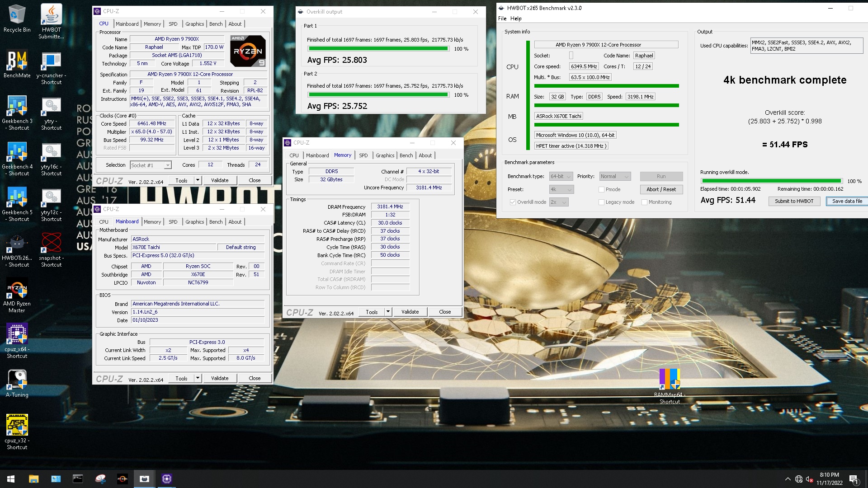Open Windows Start menu
The height and width of the screenshot is (488, 868).
tap(11, 479)
